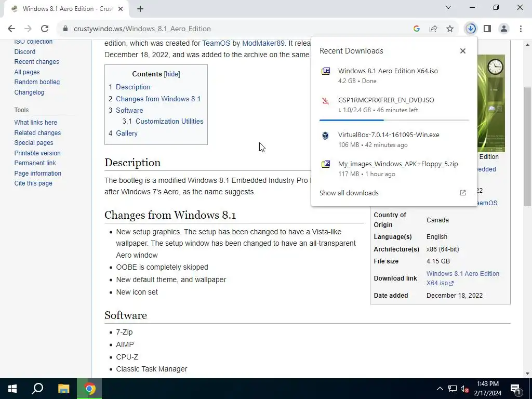Jump to Changes from Windows 8.1 section
Viewport: 532px width, 399px height.
pyautogui.click(x=158, y=99)
